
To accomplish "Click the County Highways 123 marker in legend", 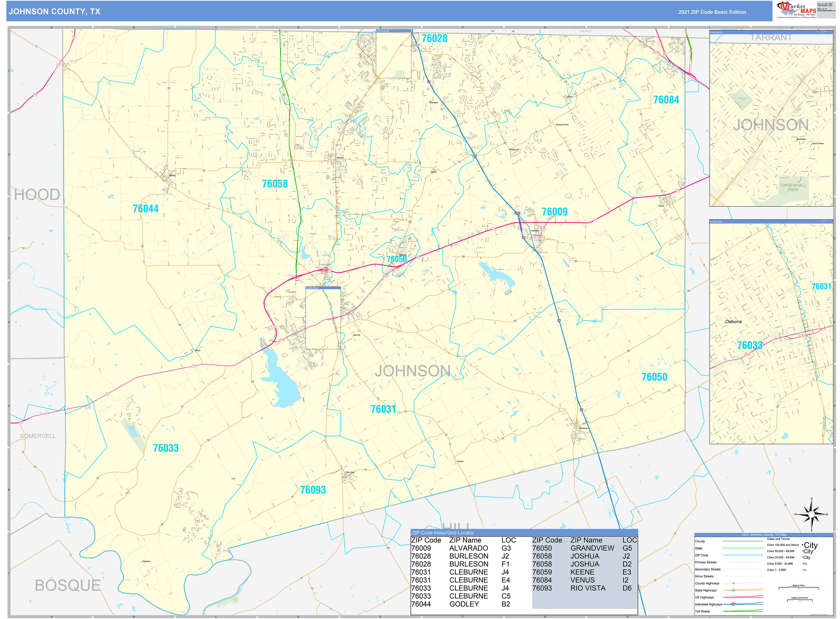I will click(733, 583).
